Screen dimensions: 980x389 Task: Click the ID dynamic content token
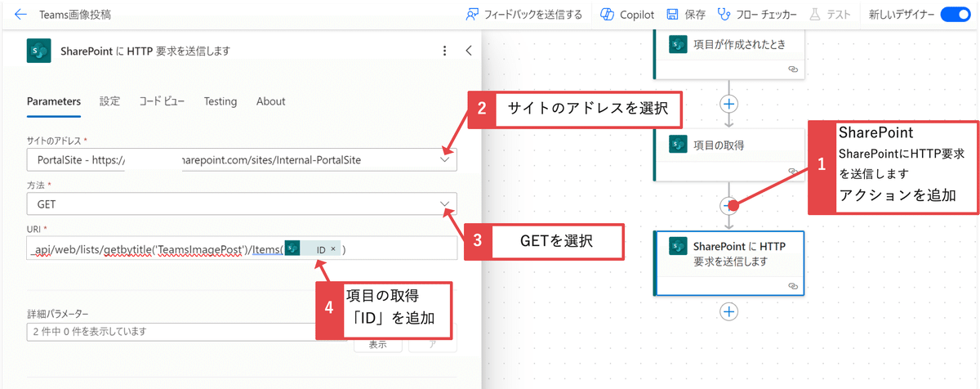pyautogui.click(x=314, y=248)
